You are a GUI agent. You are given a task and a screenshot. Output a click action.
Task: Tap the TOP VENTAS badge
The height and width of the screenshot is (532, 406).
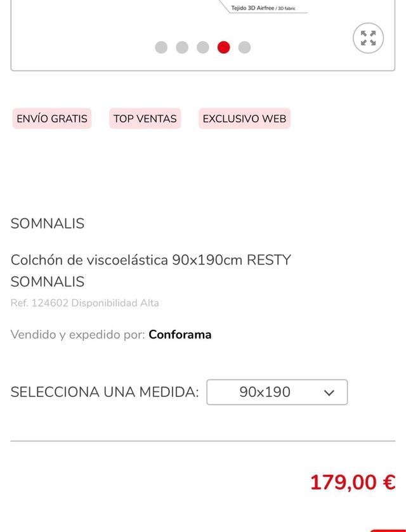tap(145, 119)
